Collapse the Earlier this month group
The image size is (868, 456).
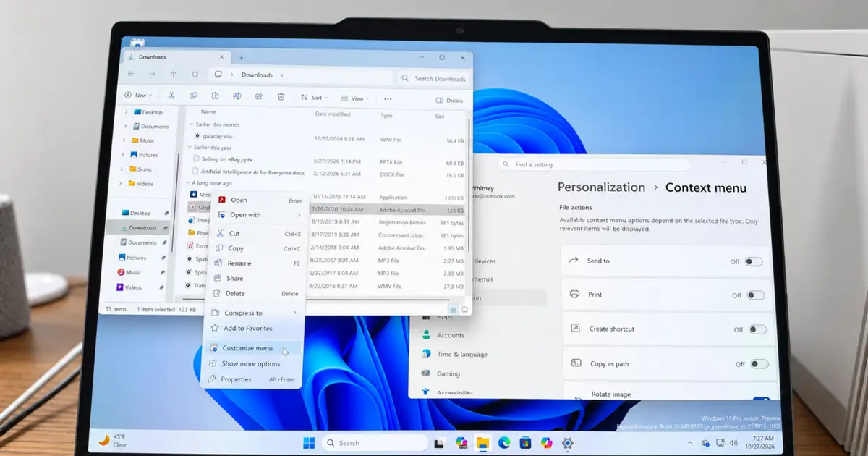tap(190, 124)
